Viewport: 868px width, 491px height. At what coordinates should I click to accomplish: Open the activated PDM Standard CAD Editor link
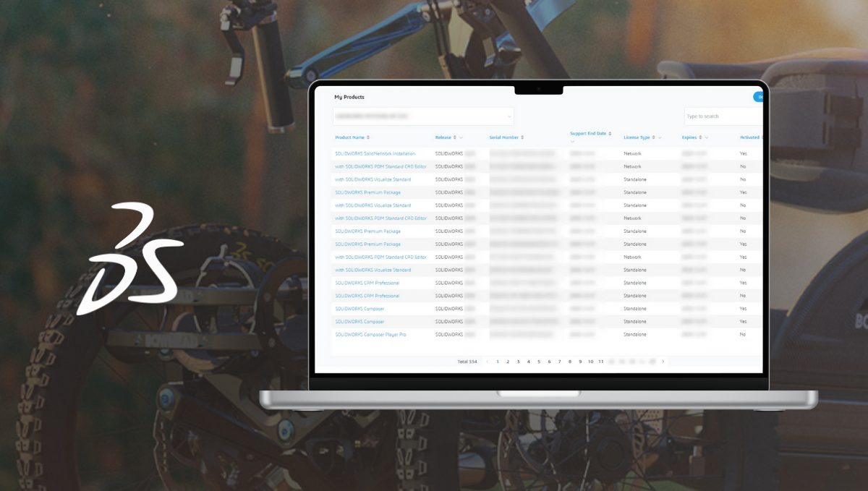(380, 257)
